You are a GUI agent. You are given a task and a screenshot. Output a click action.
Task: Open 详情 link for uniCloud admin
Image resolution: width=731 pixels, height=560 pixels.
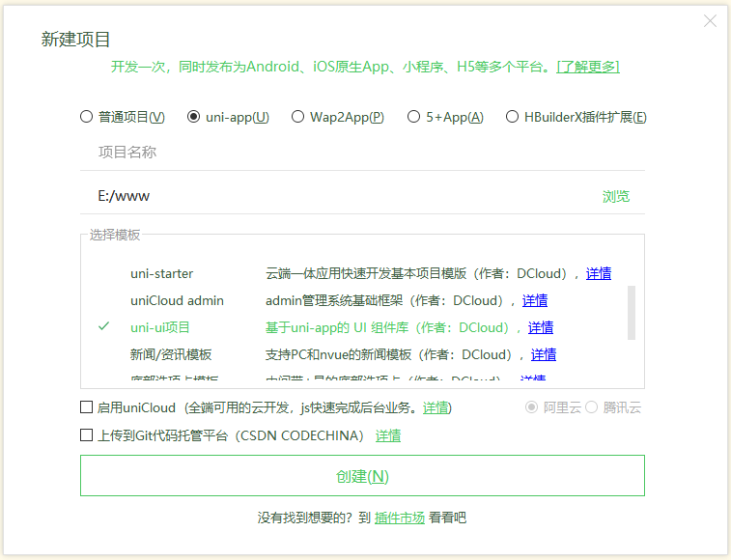click(535, 300)
